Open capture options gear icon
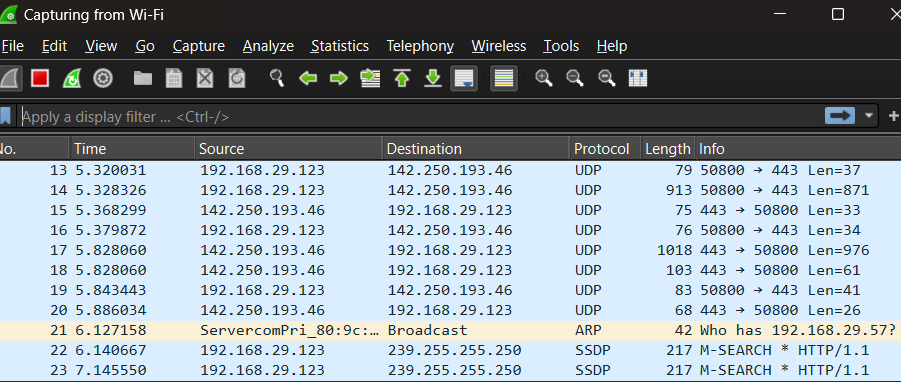 (x=103, y=78)
